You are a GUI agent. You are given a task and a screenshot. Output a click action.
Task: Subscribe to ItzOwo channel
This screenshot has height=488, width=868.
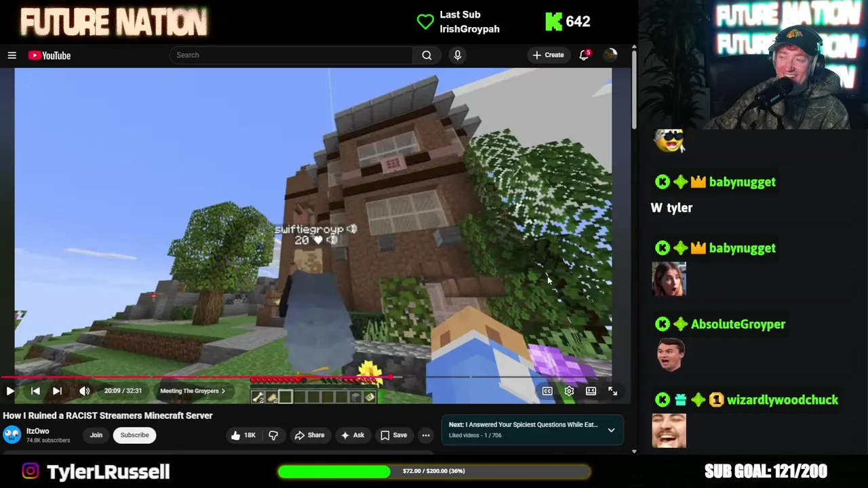(134, 435)
